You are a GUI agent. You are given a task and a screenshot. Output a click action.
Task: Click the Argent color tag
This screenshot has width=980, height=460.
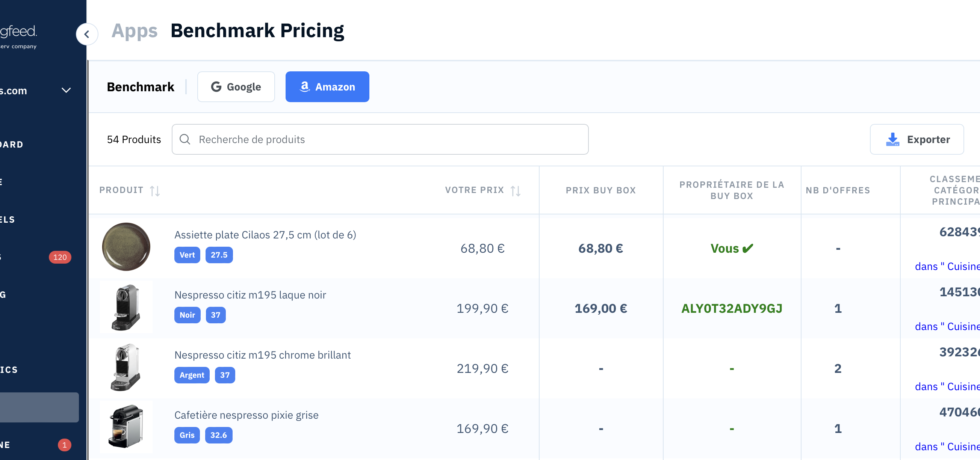coord(192,375)
